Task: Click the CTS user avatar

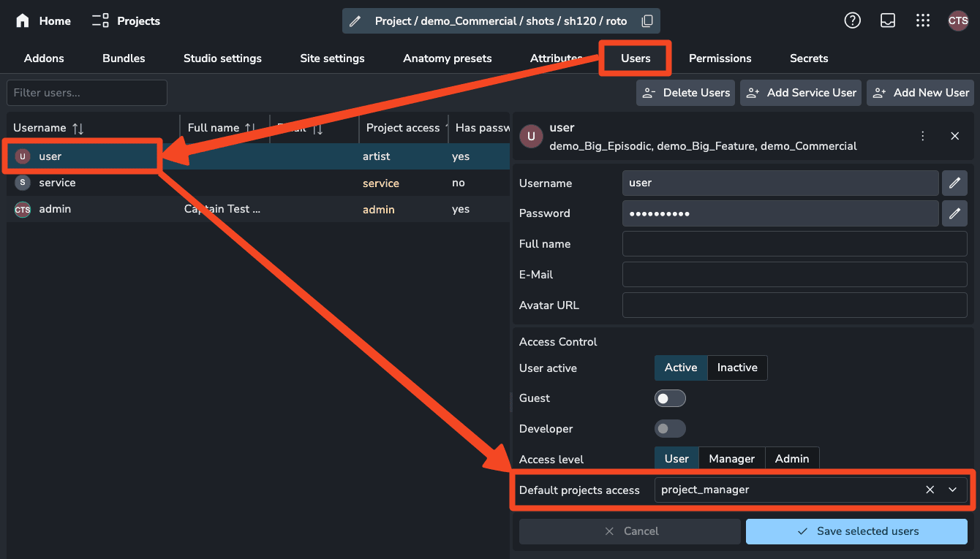Action: pos(958,20)
